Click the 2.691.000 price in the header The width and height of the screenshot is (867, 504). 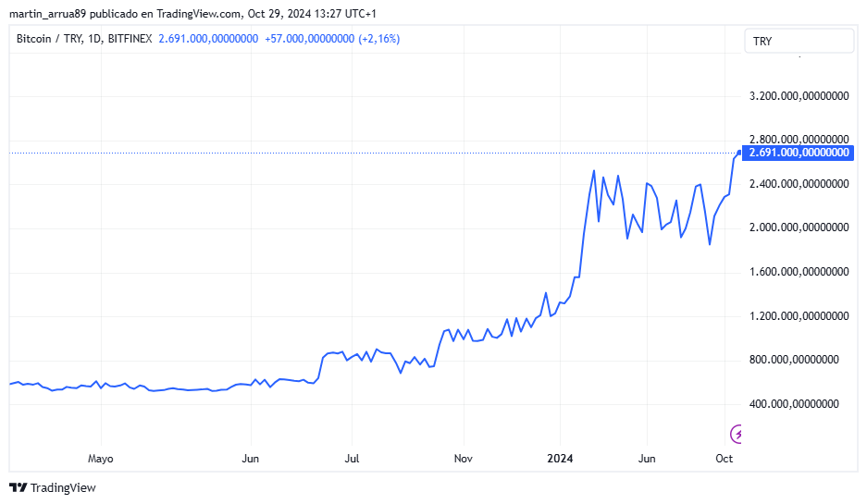tap(208, 39)
